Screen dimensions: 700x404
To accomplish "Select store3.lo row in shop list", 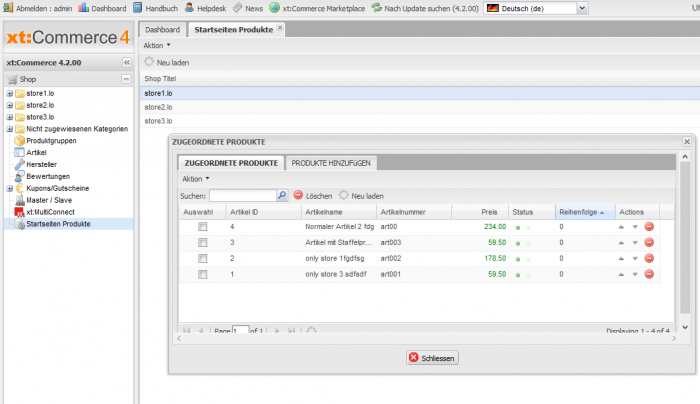I will coord(420,121).
